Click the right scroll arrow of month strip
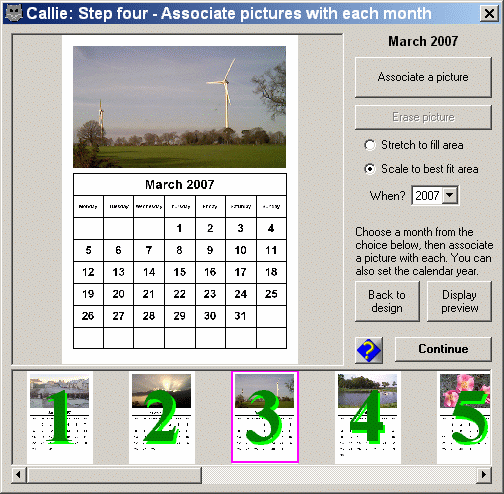Screen dimensions: 504x494 coord(484,474)
